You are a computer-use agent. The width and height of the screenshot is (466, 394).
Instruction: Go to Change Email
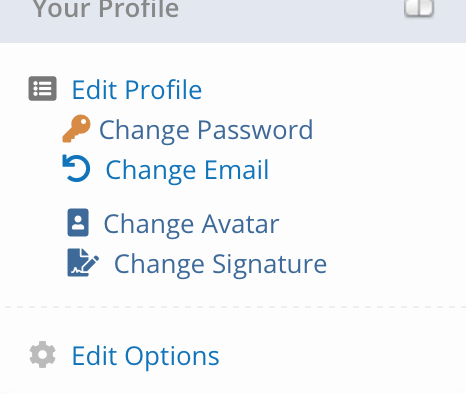[x=187, y=170]
